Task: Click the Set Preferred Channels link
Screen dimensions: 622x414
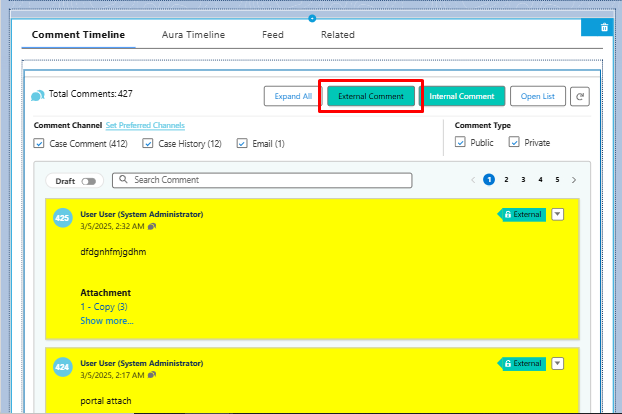Action: (x=145, y=125)
